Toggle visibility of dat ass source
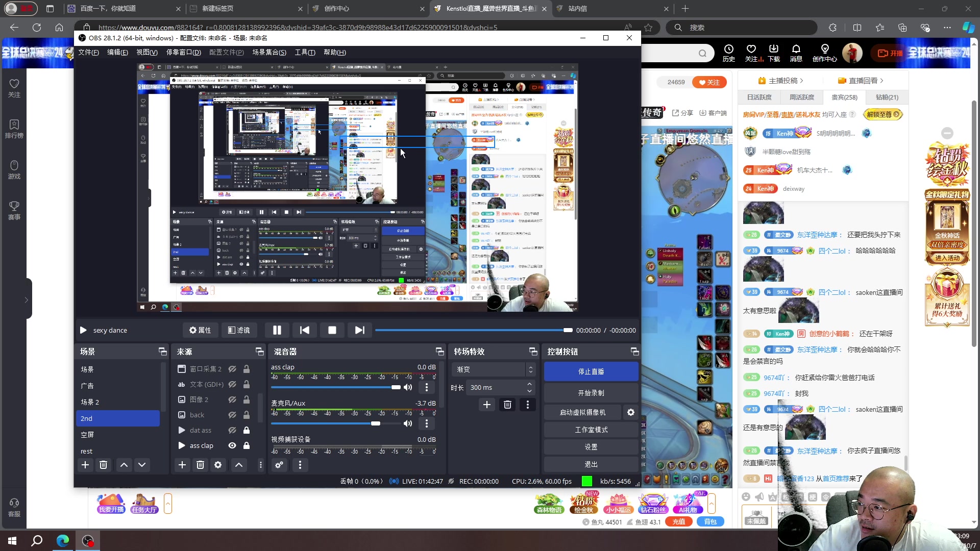The height and width of the screenshot is (551, 980). pos(232,430)
